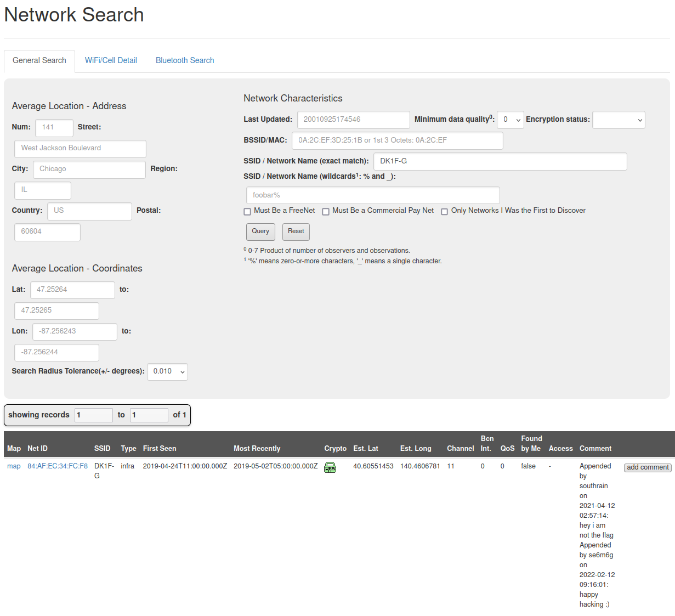
Task: Click the Net ID column header
Action: tap(38, 449)
